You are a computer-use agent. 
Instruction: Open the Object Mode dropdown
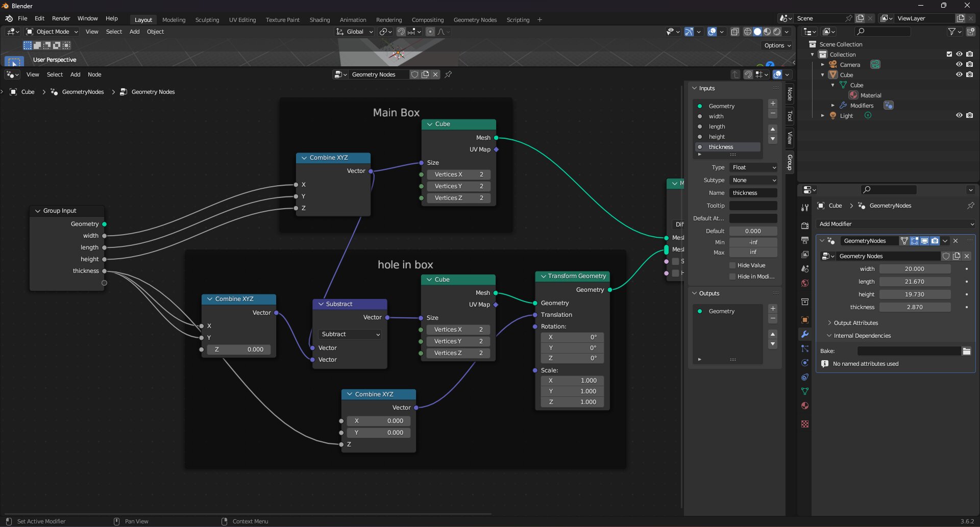pyautogui.click(x=52, y=32)
